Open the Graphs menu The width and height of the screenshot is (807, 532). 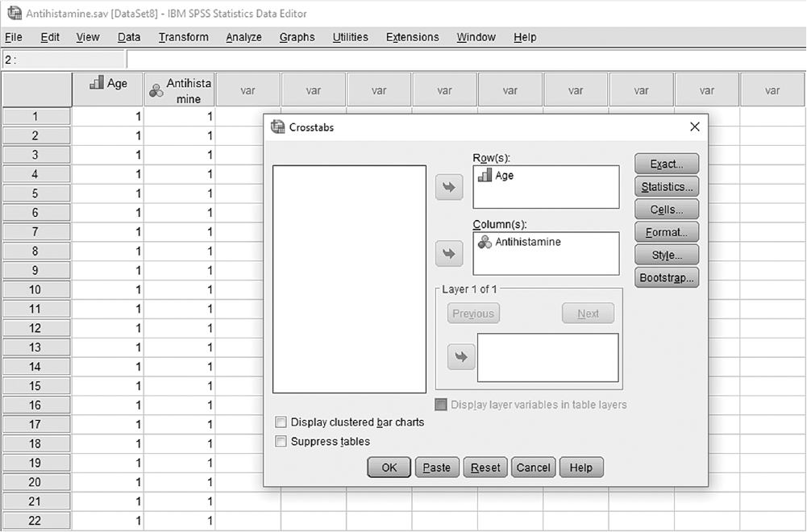pos(297,37)
